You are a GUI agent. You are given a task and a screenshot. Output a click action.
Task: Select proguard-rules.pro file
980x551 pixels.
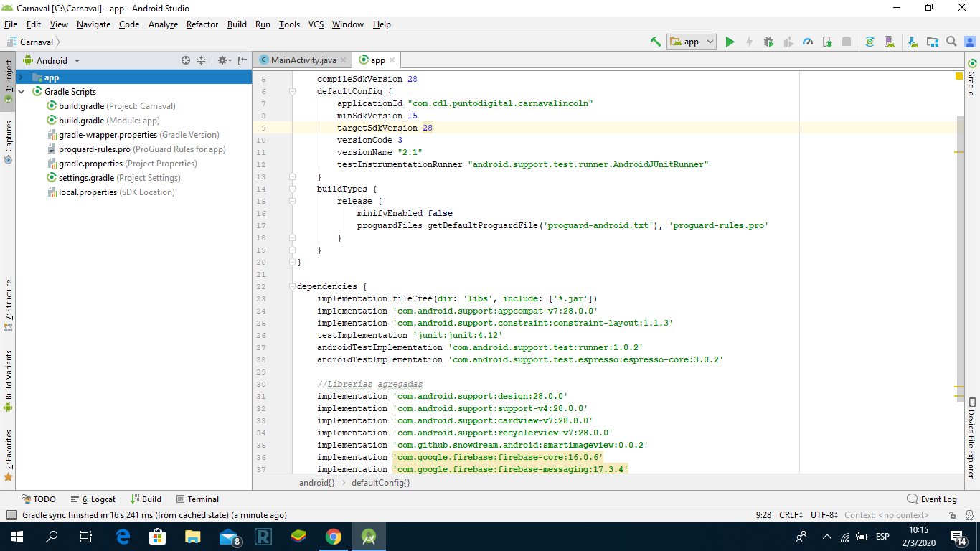tap(136, 149)
